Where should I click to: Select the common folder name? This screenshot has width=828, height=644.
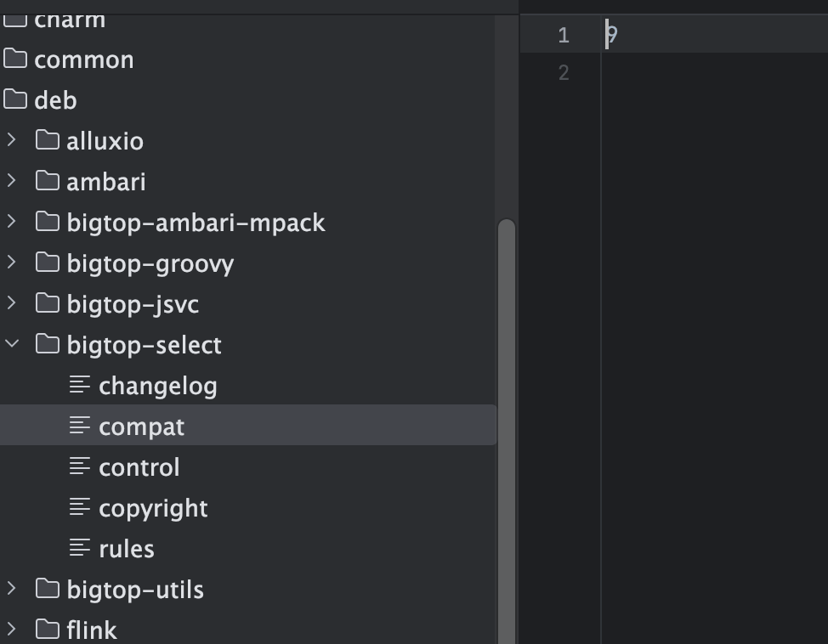coord(84,59)
